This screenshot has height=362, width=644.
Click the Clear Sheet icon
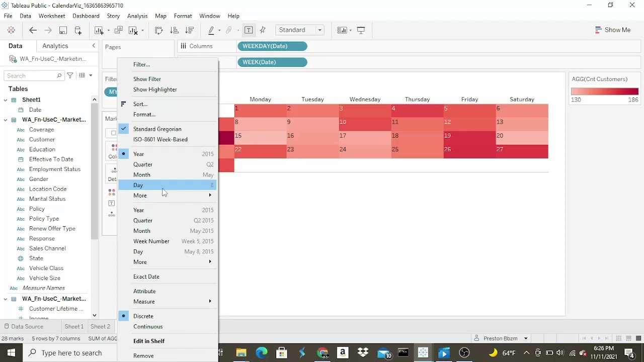[133, 30]
